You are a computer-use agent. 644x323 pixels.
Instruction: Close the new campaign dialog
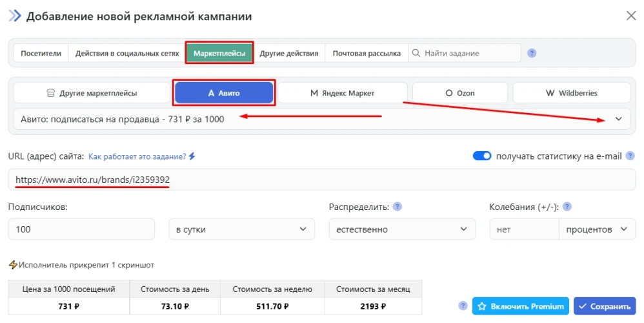click(x=630, y=16)
